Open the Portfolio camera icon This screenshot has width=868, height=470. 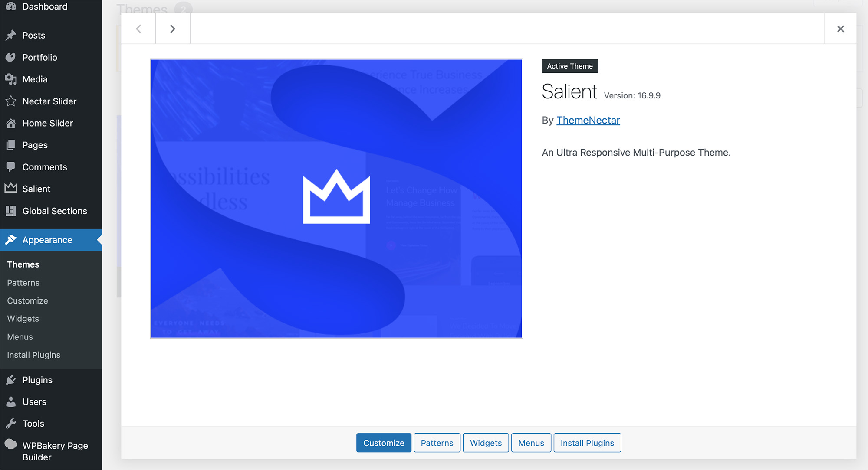[x=11, y=57]
